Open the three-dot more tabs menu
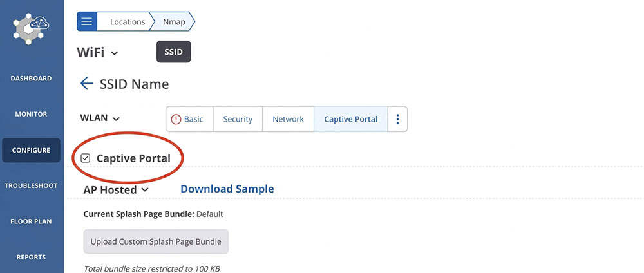Viewport: 644px width, 273px height. coord(397,119)
